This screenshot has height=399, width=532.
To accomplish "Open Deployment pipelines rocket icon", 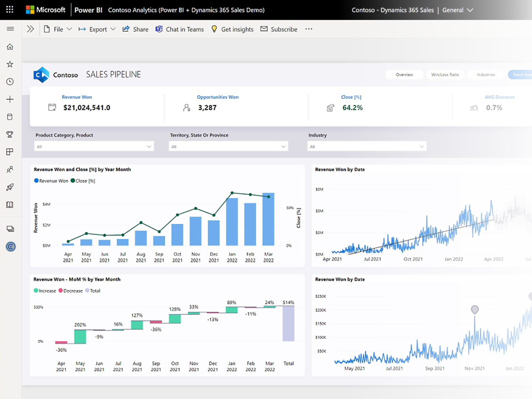I will tap(10, 187).
